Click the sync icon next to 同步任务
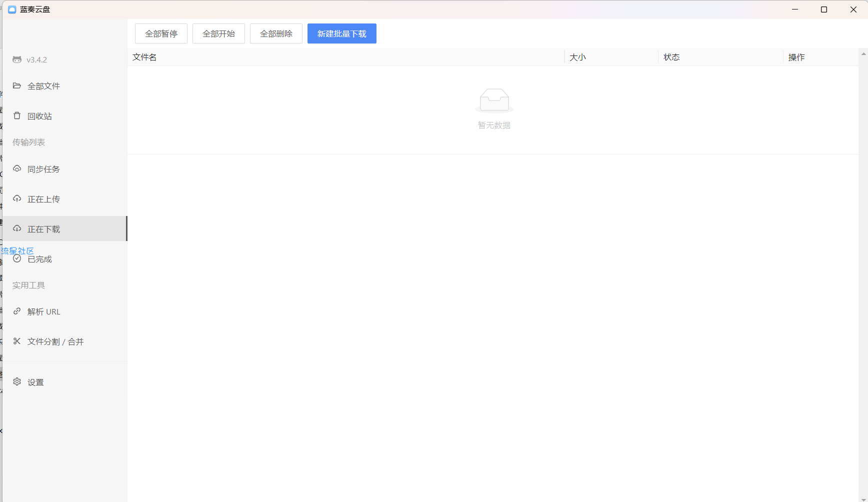 point(17,169)
